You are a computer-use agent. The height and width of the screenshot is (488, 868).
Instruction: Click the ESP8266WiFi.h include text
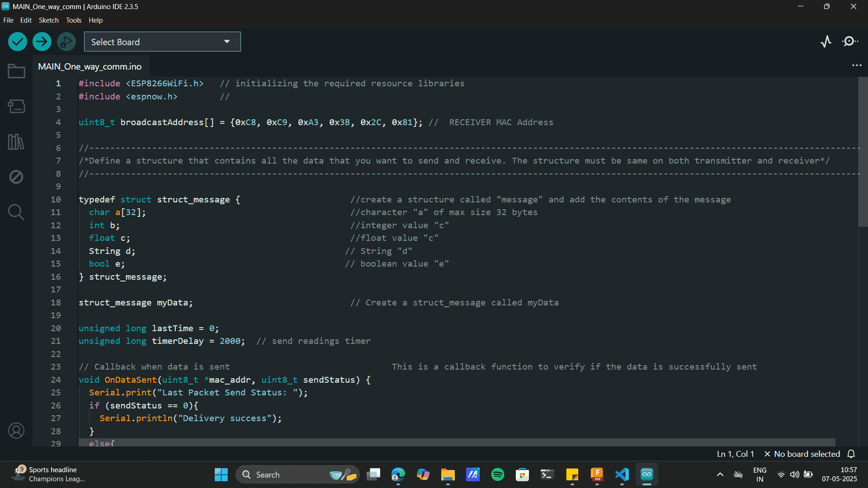coord(165,83)
